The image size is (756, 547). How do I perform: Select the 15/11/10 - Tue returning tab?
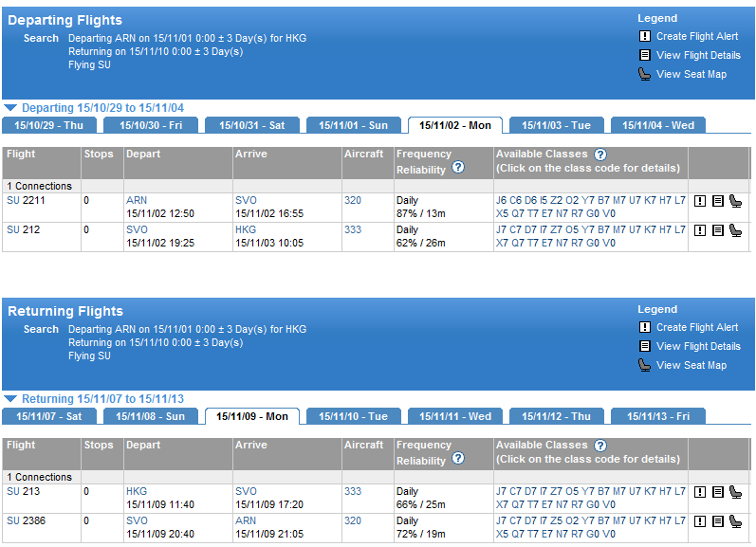pos(353,416)
